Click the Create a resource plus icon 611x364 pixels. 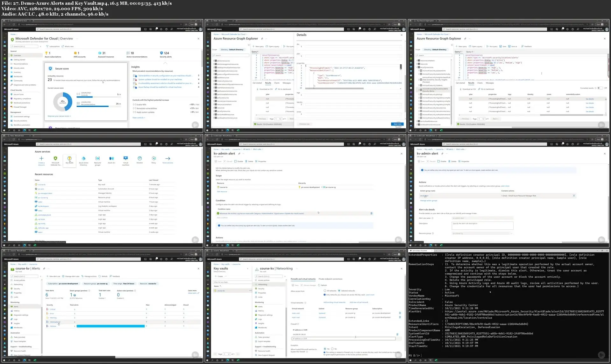tap(41, 158)
